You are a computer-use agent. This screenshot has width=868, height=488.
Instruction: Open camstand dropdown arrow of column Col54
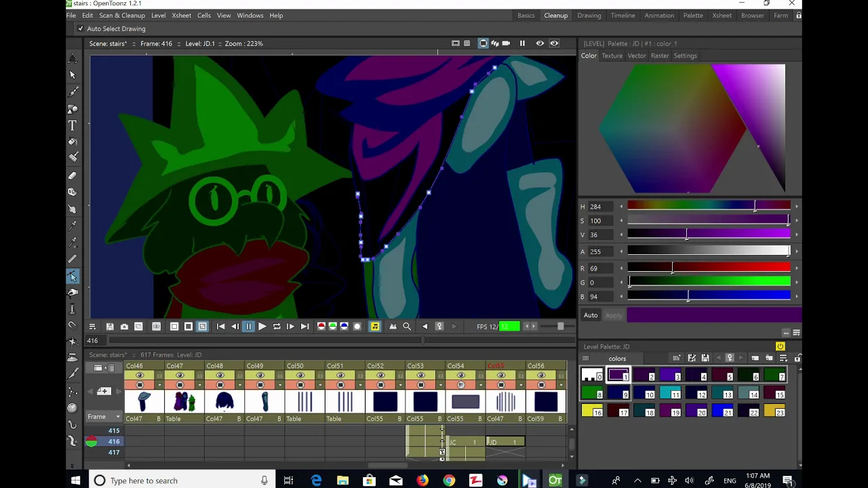pos(480,385)
